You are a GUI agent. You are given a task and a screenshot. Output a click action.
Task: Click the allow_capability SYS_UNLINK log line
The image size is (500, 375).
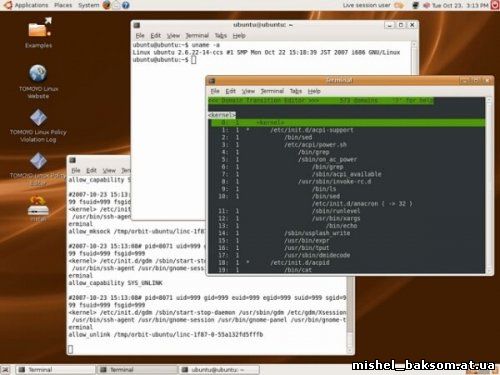(x=115, y=283)
